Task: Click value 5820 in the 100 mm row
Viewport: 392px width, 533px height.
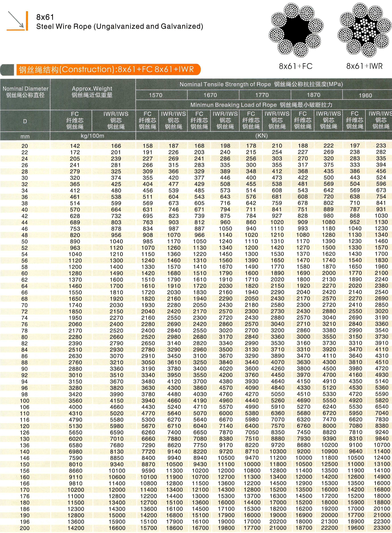Action: click(382, 401)
